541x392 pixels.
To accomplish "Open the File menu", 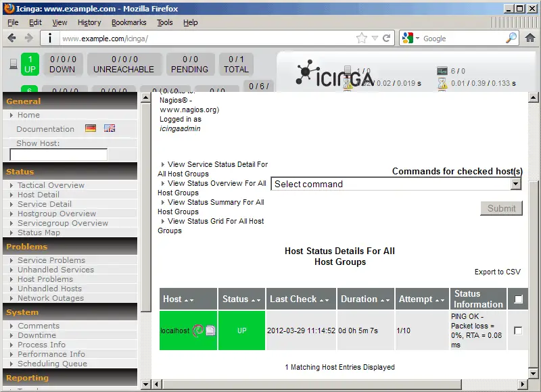I will pyautogui.click(x=13, y=22).
